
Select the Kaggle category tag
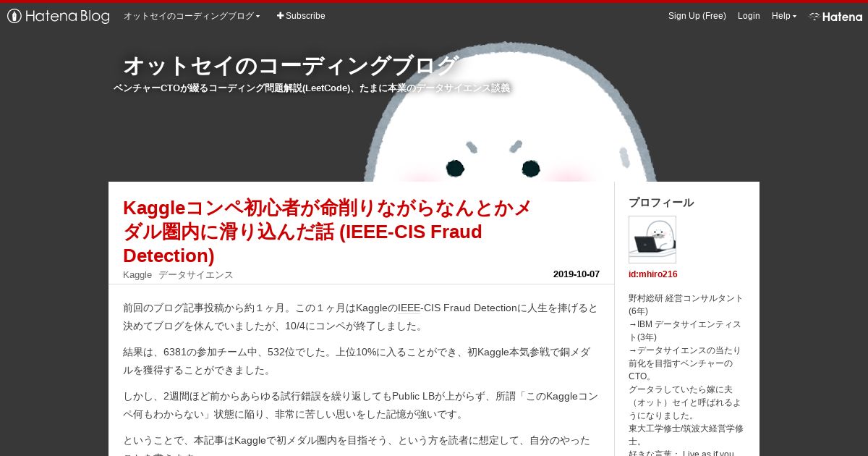137,275
